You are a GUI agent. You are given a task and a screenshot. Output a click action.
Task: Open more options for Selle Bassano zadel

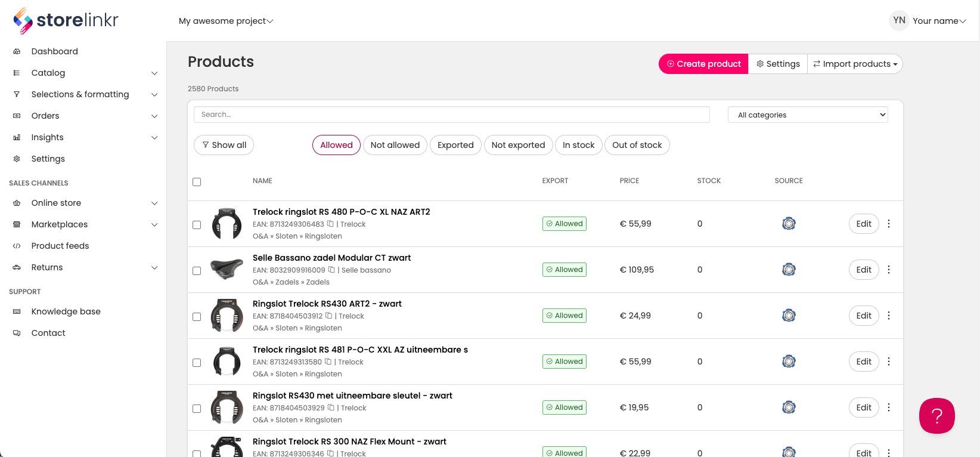point(889,270)
